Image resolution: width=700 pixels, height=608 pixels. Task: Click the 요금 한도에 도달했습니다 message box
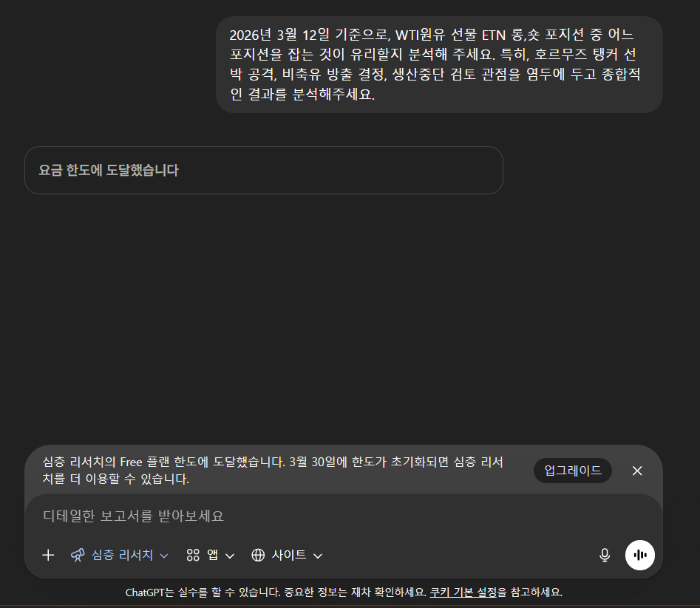click(x=263, y=170)
